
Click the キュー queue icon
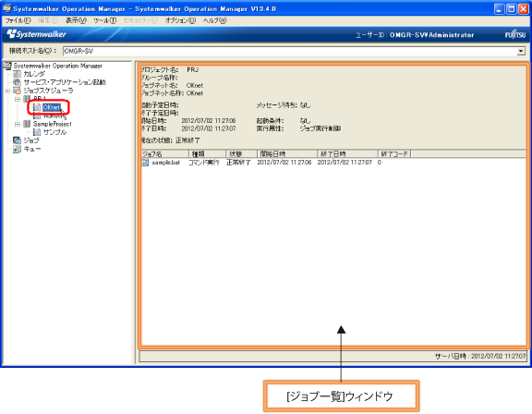tap(17, 149)
